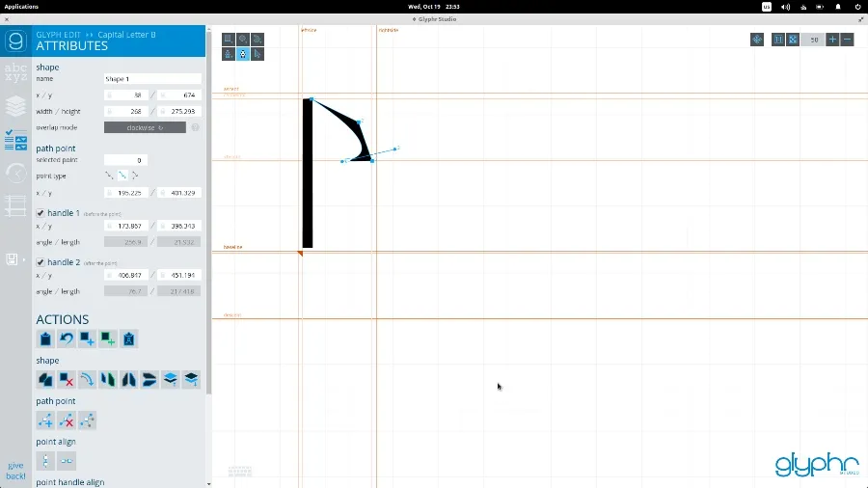Click the give back link
The height and width of the screenshot is (488, 868).
pyautogui.click(x=15, y=471)
